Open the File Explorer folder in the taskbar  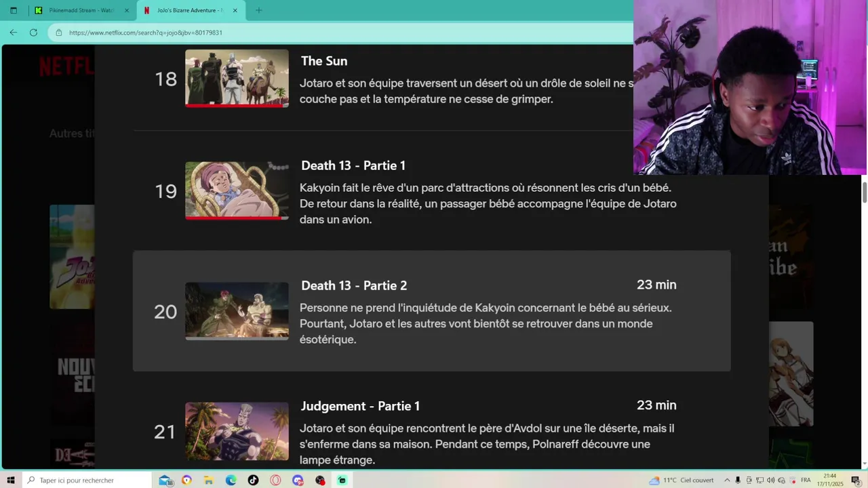point(209,480)
